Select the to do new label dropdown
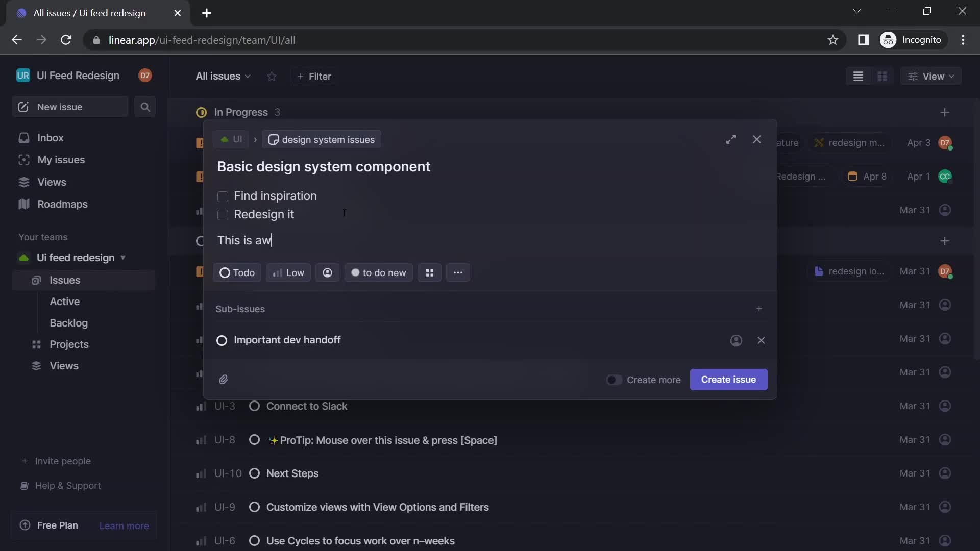Viewport: 980px width, 551px height. (378, 272)
